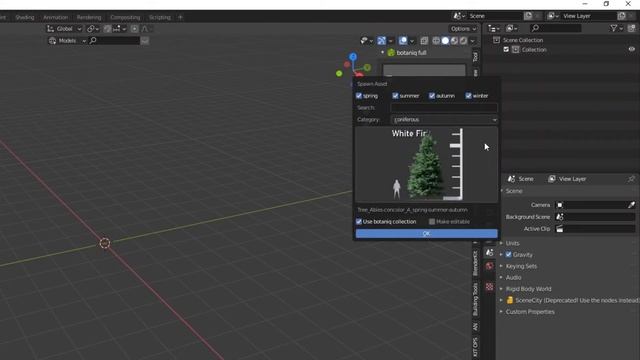
Task: Open the Global transform orientation dropdown
Action: pyautogui.click(x=64, y=29)
